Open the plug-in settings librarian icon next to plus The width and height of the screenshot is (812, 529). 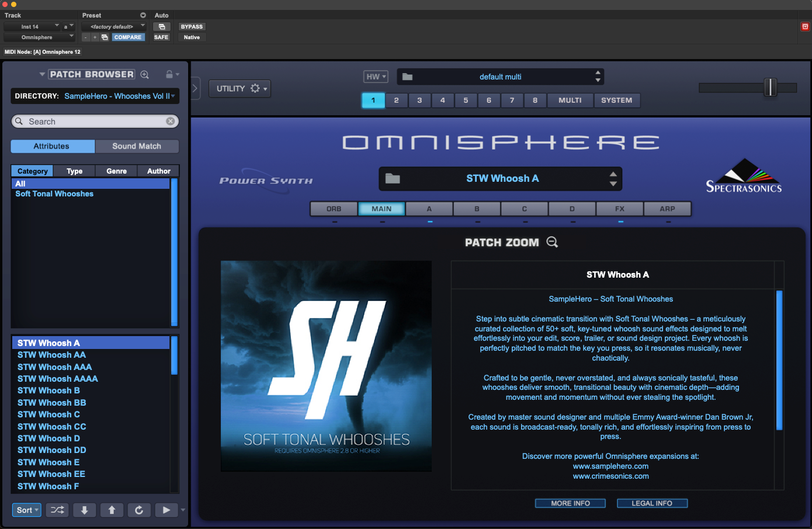click(x=105, y=37)
